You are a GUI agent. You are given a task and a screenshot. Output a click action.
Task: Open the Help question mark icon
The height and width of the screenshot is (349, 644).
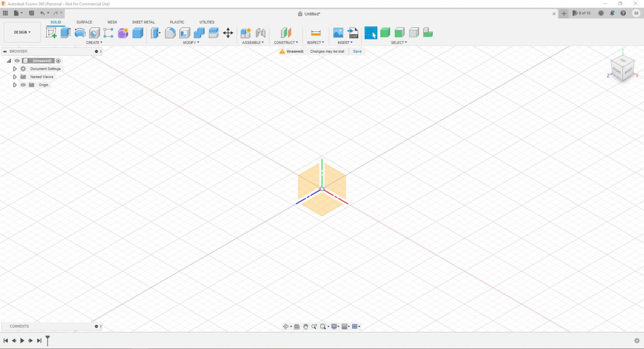pos(623,13)
